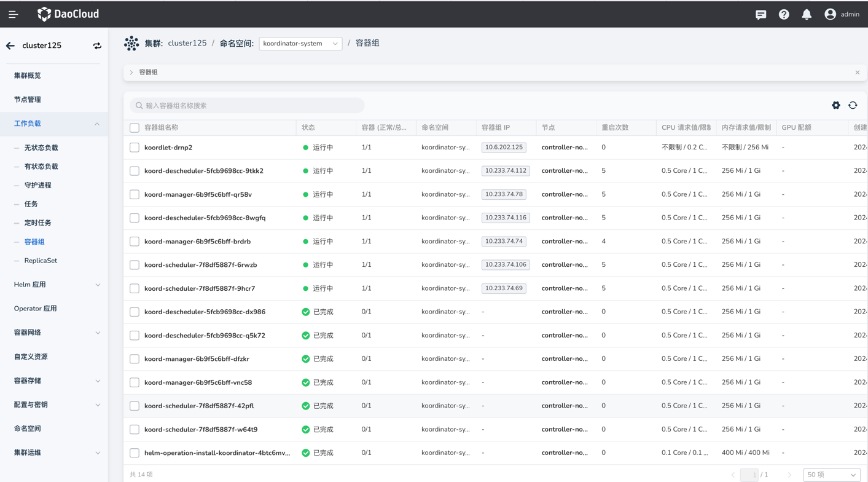Select 节点管理 in the sidebar
Image resolution: width=868 pixels, height=482 pixels.
pos(28,100)
